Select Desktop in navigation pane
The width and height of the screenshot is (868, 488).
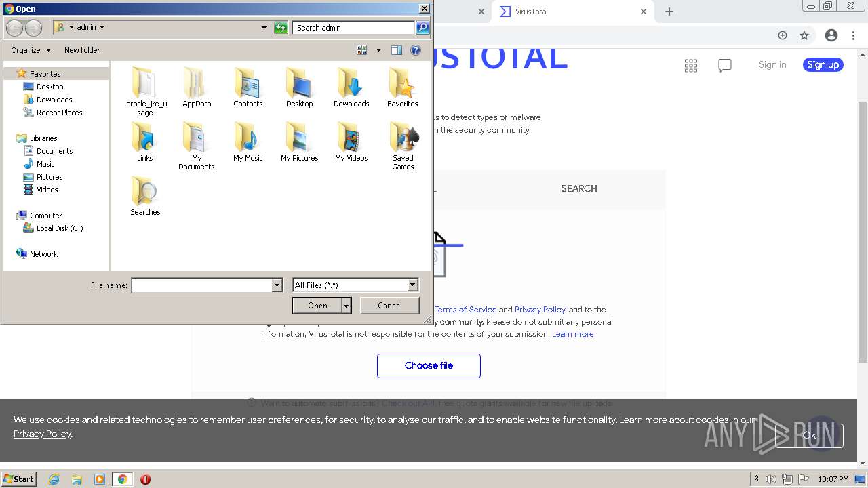[x=50, y=87]
